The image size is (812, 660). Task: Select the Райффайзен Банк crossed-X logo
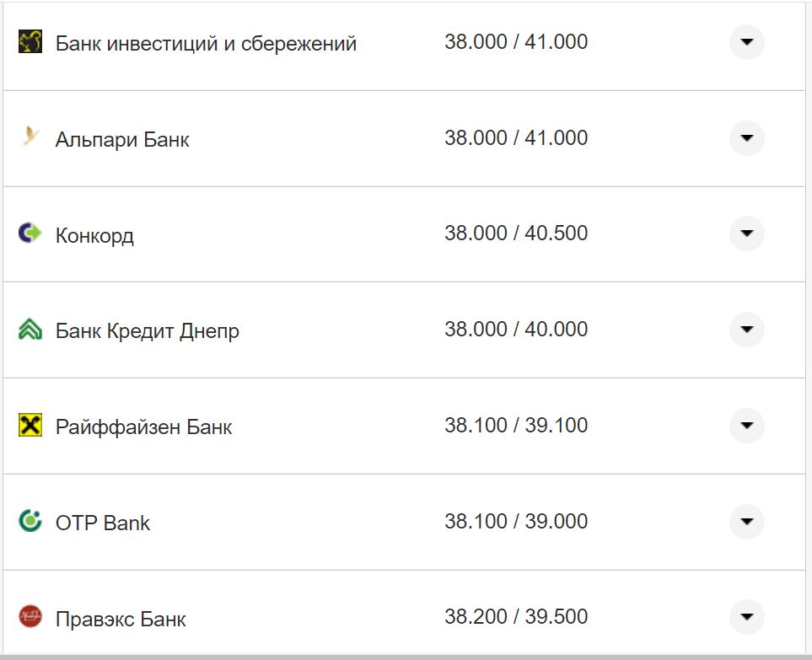coord(30,426)
